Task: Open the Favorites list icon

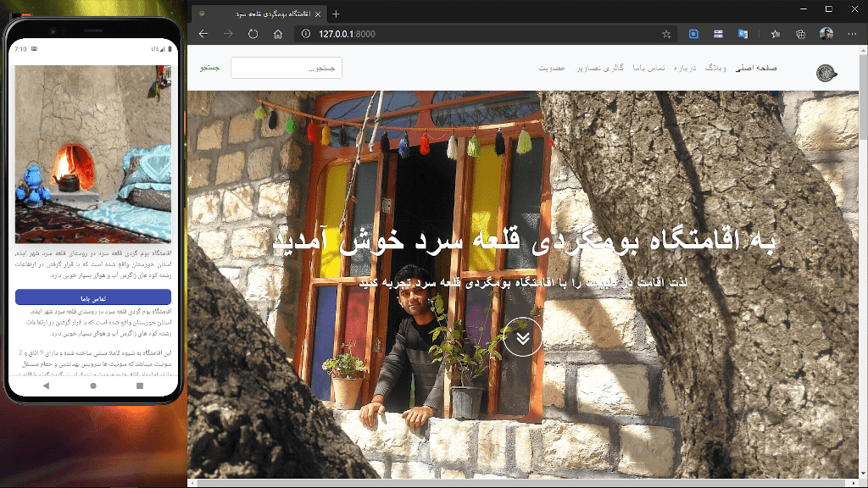Action: (x=776, y=34)
